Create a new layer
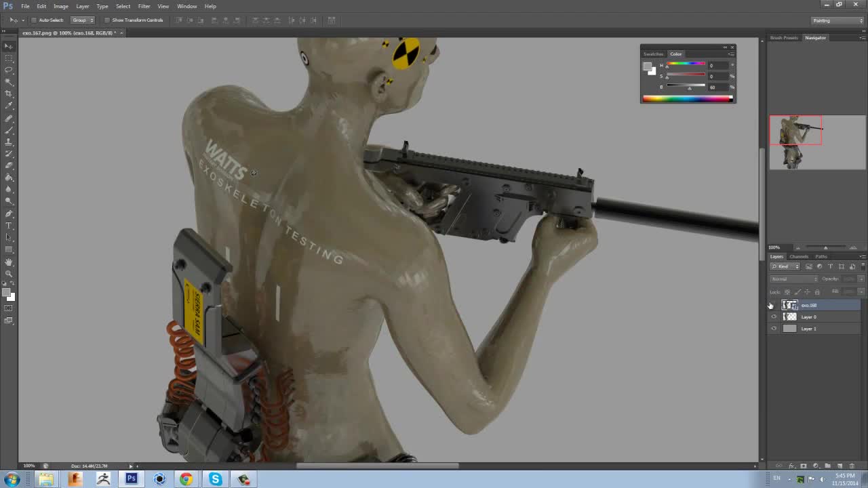Screen dimensions: 868x488 point(840,466)
